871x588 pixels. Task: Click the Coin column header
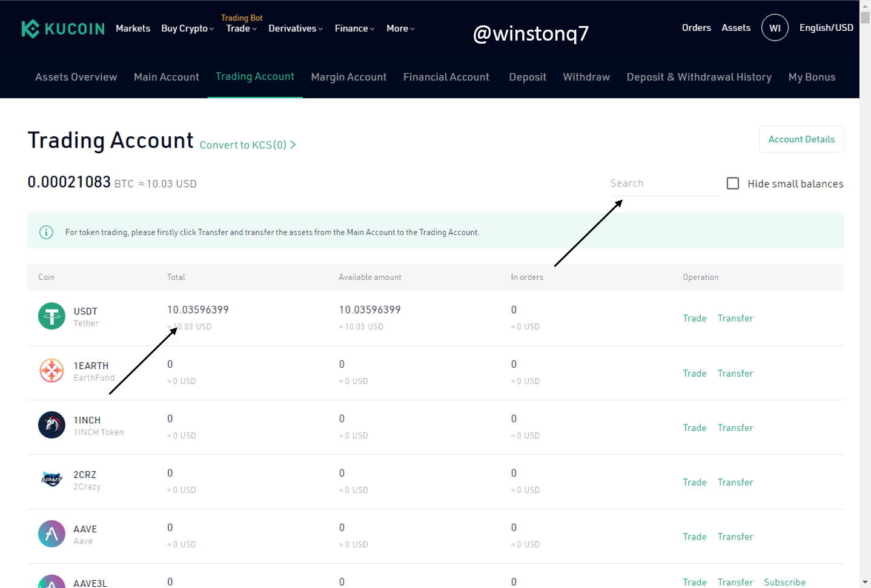[x=46, y=277]
